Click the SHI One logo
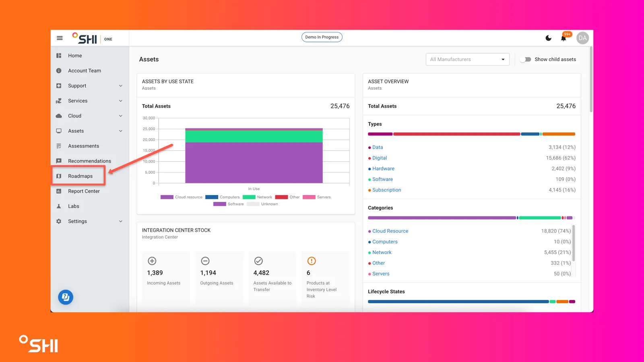Image resolution: width=644 pixels, height=362 pixels. point(92,38)
